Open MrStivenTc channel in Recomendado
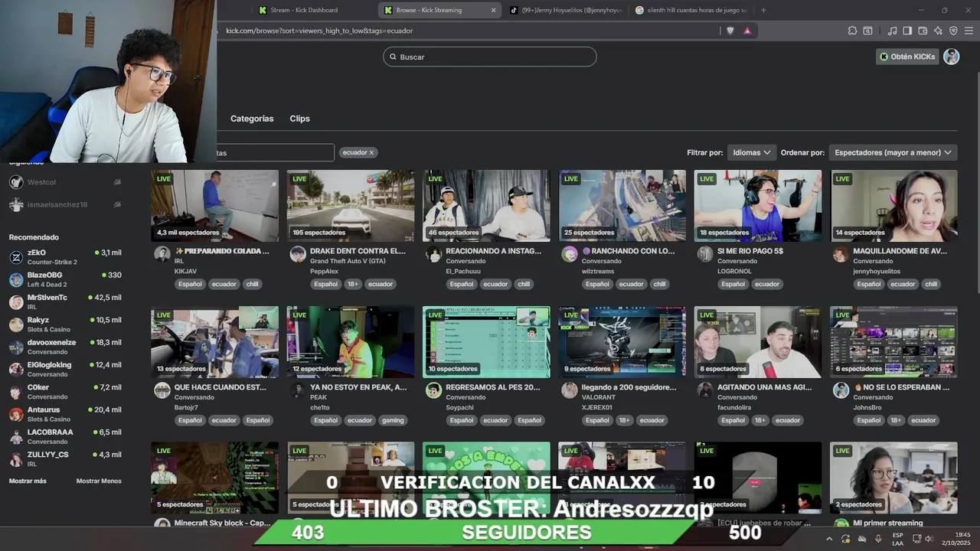Viewport: 980px width, 551px height. (65, 302)
